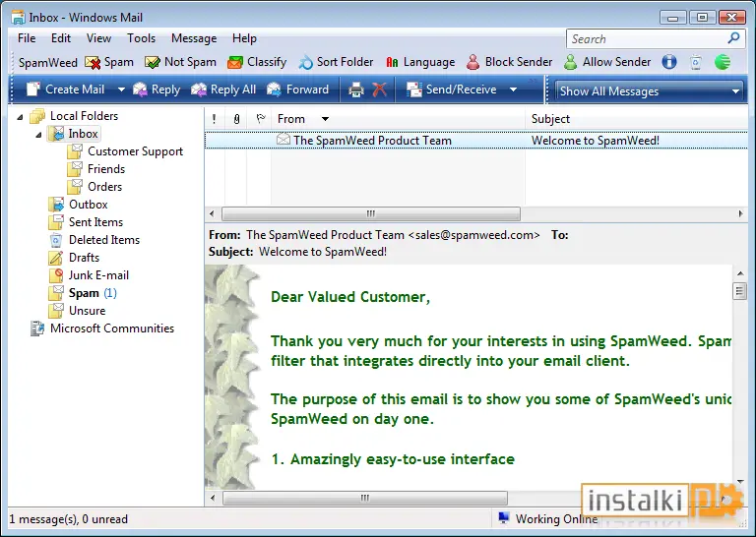Sort by flag column header
Viewport: 756px width, 537px height.
260,119
